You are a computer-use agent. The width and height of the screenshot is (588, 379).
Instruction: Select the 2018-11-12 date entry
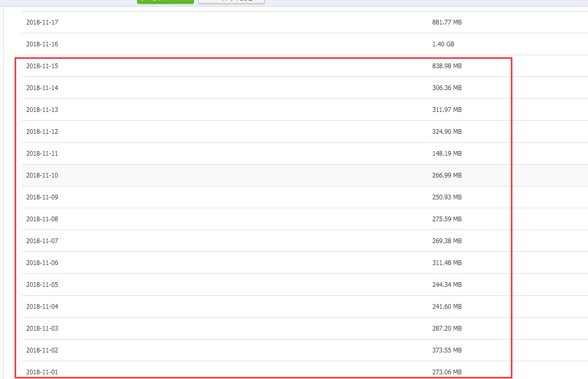click(42, 132)
